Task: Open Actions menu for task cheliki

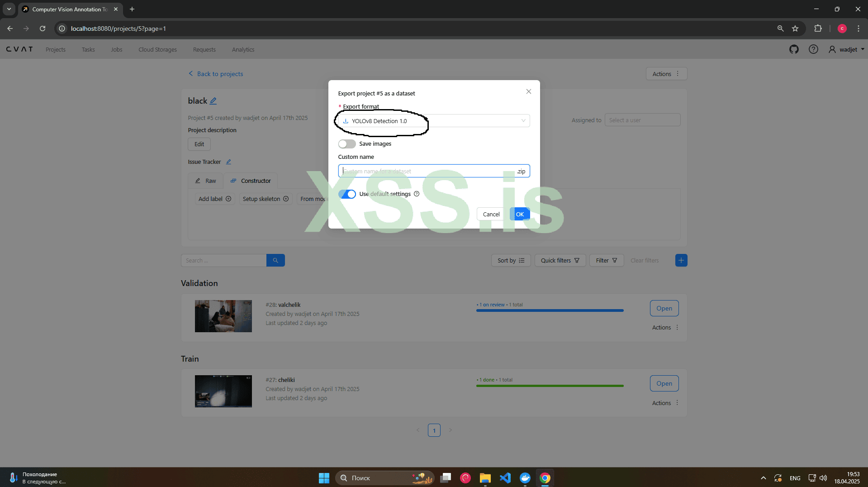Action: click(x=665, y=403)
